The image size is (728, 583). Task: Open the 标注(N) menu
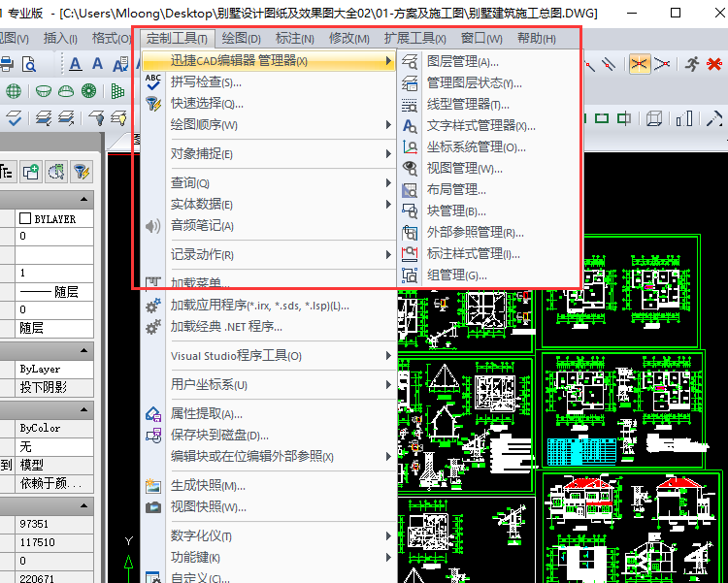(x=294, y=39)
